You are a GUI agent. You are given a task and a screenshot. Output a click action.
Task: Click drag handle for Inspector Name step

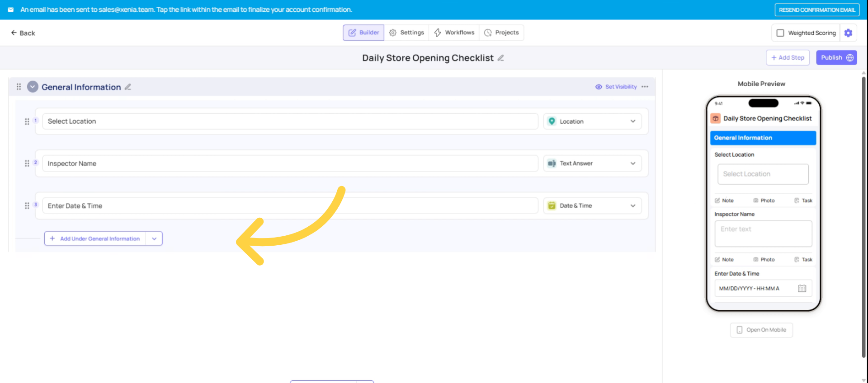point(27,163)
